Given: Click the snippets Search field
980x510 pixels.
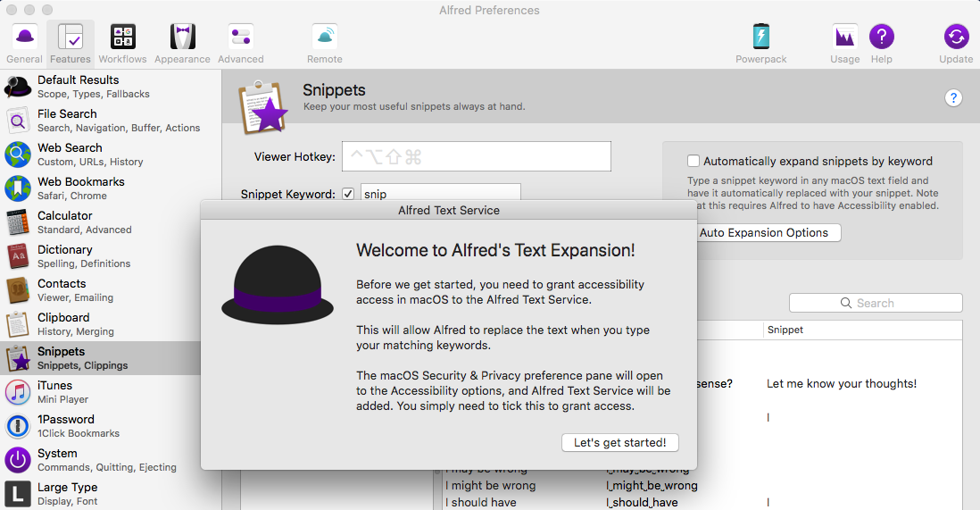Looking at the screenshot, I should 876,303.
